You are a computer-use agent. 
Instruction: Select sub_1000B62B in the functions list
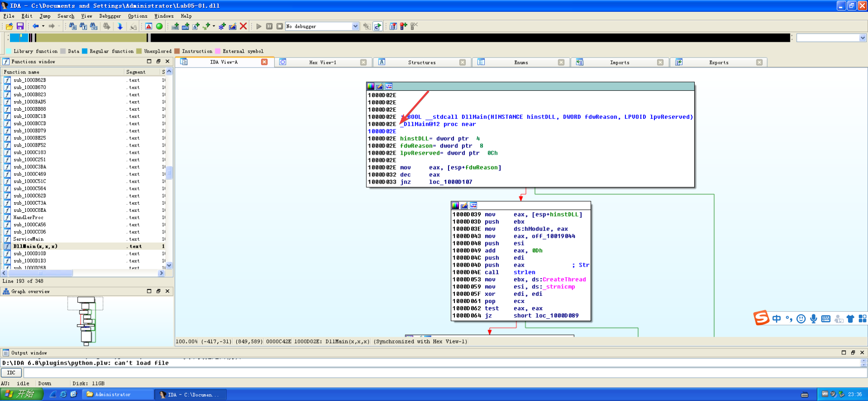pos(29,80)
